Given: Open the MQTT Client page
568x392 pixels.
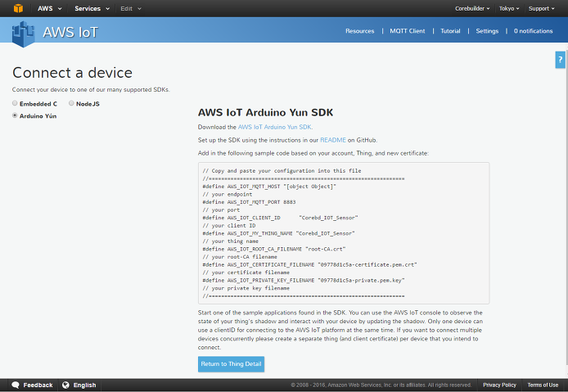Looking at the screenshot, I should (x=407, y=31).
